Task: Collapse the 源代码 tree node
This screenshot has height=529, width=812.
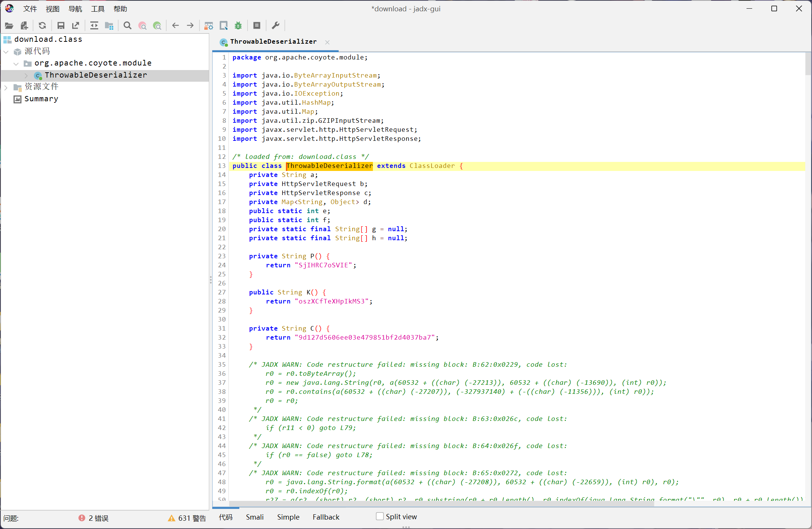Action: [x=6, y=52]
